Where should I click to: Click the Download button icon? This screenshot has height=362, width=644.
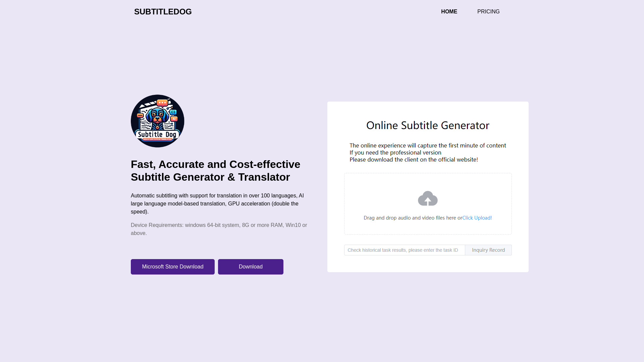click(x=250, y=266)
